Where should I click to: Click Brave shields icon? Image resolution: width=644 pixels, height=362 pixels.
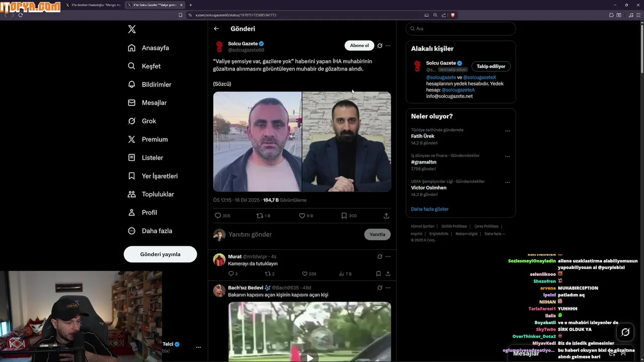point(452,15)
